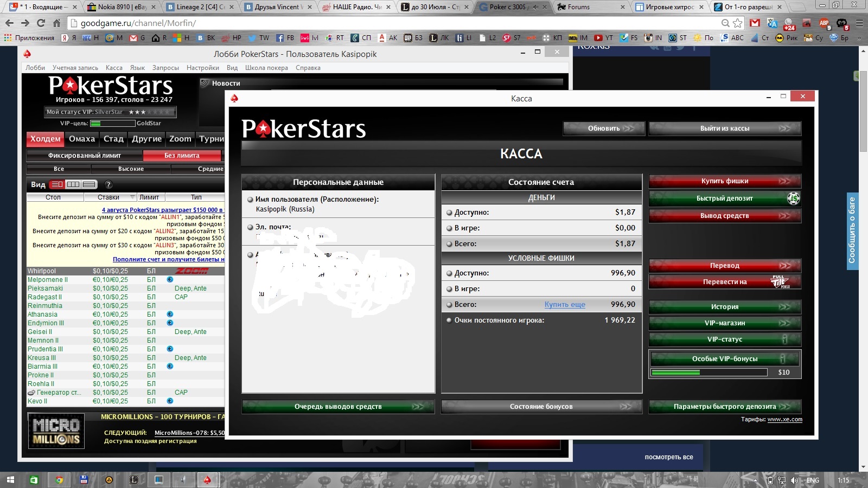
Task: Open the question mark help icon in lobby
Action: click(x=108, y=184)
